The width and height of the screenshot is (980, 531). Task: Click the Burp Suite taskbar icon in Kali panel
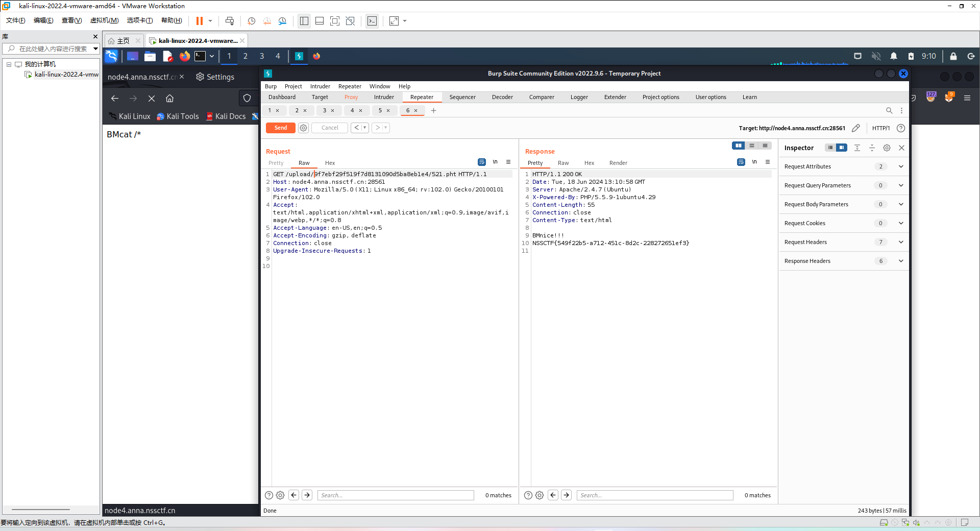(x=299, y=56)
